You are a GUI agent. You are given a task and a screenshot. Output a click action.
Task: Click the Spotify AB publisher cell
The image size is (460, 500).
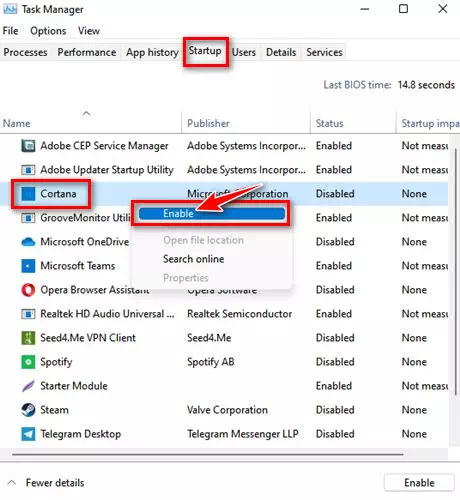pos(210,362)
